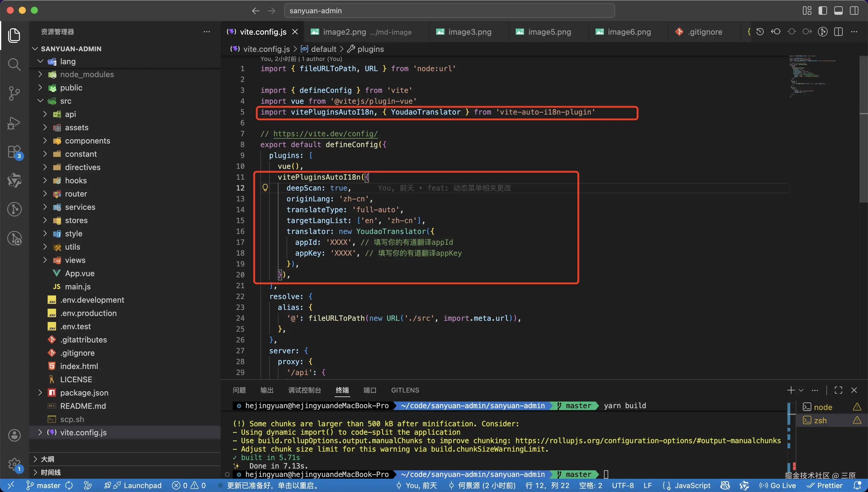
Task: Toggle the secondary sidebar layout button
Action: (854, 11)
